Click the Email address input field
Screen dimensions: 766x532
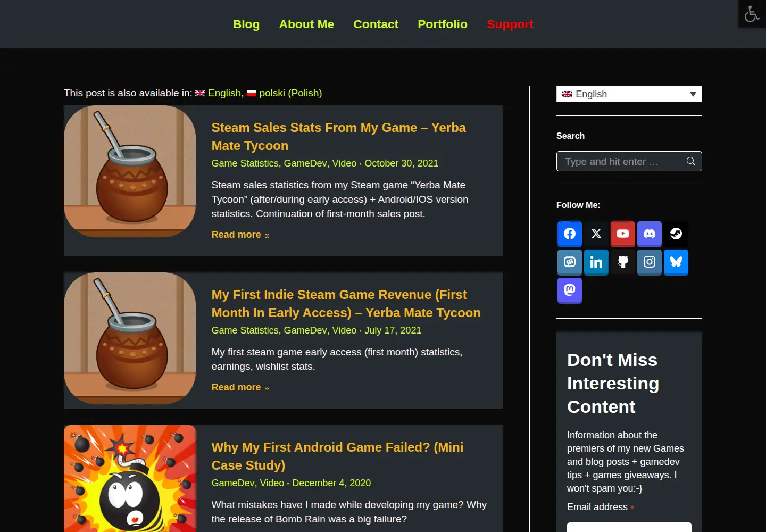click(x=629, y=527)
